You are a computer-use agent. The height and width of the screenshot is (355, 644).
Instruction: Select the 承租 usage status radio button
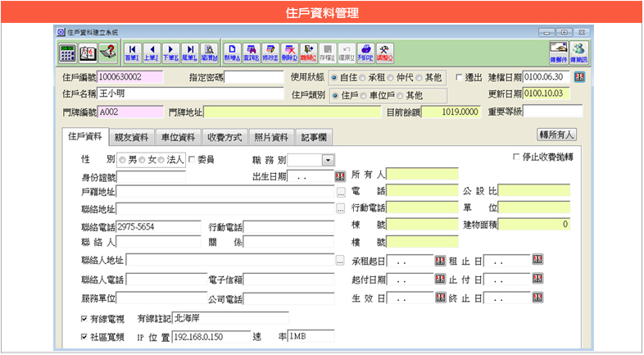[x=363, y=78]
